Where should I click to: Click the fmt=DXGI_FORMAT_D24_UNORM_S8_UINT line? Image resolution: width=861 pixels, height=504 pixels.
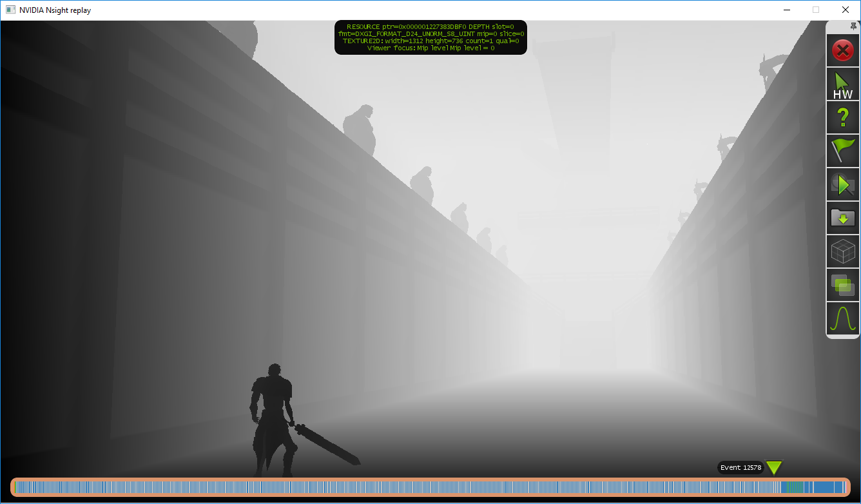(430, 34)
